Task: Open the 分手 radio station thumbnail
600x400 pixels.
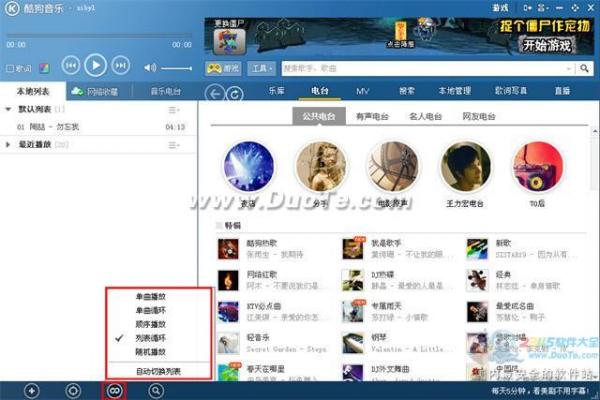Action: point(321,166)
